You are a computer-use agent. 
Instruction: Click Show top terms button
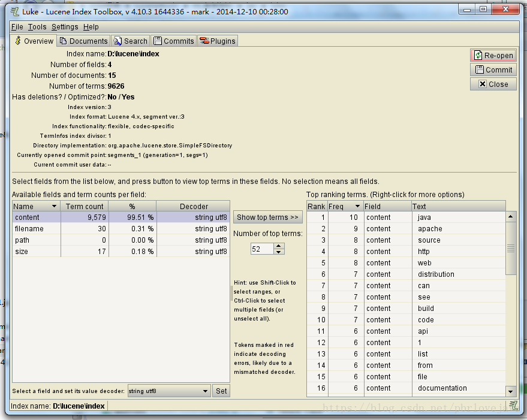[x=267, y=217]
